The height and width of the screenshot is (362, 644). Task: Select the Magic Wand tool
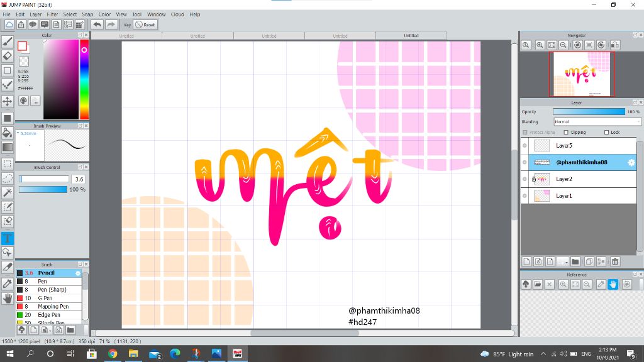(x=8, y=192)
